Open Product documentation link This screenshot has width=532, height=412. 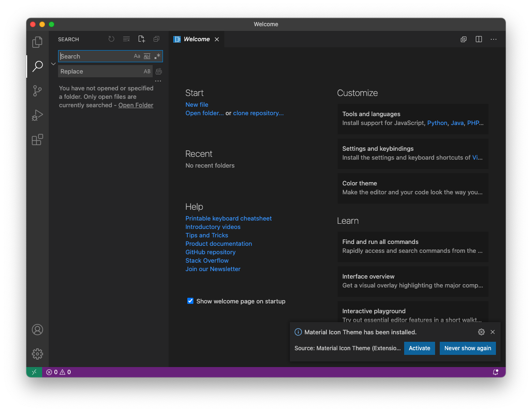point(219,243)
